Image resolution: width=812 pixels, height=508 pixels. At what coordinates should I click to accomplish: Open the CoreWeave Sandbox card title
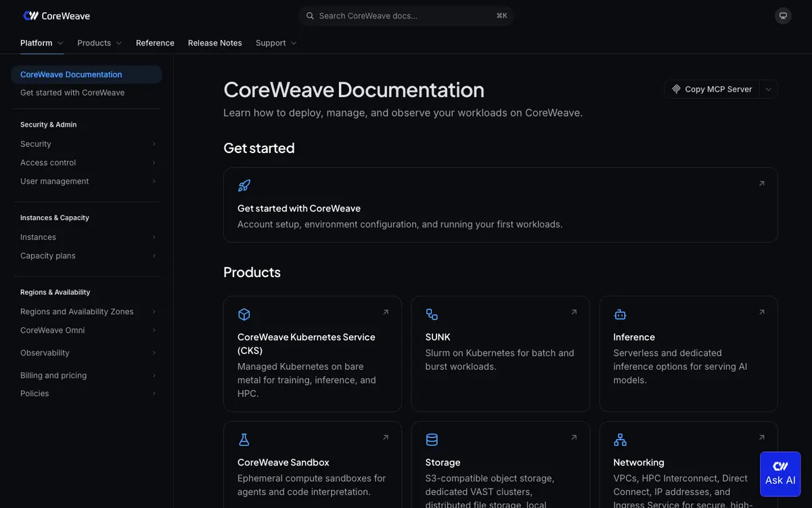284,463
